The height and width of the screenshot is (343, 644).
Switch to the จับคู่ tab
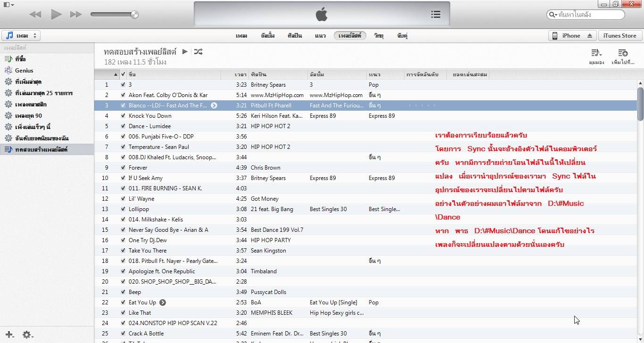click(402, 36)
